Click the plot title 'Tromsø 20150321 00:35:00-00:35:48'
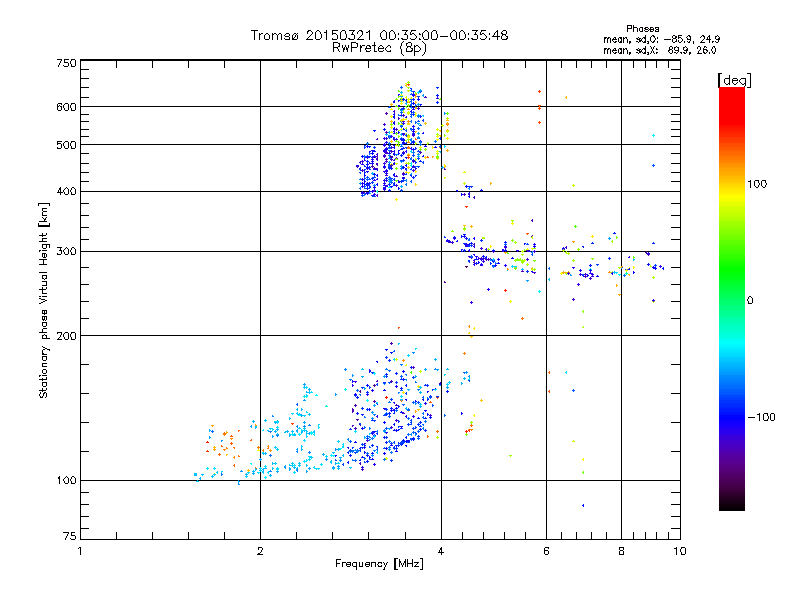This screenshot has height=600, width=800. (379, 35)
